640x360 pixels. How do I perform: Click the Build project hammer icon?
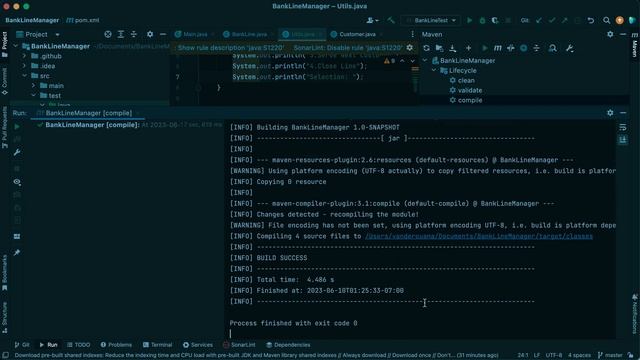tap(391, 20)
